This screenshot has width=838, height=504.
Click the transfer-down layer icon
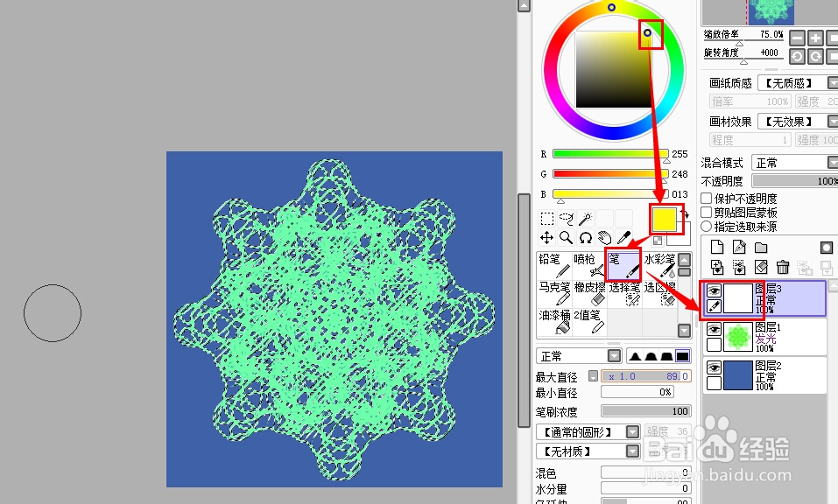pos(717,266)
